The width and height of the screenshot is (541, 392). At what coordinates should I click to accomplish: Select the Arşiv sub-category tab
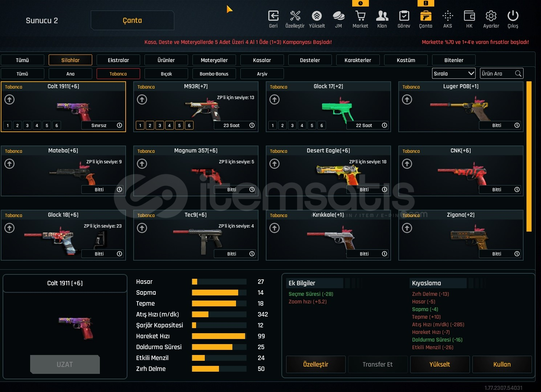[x=262, y=74]
